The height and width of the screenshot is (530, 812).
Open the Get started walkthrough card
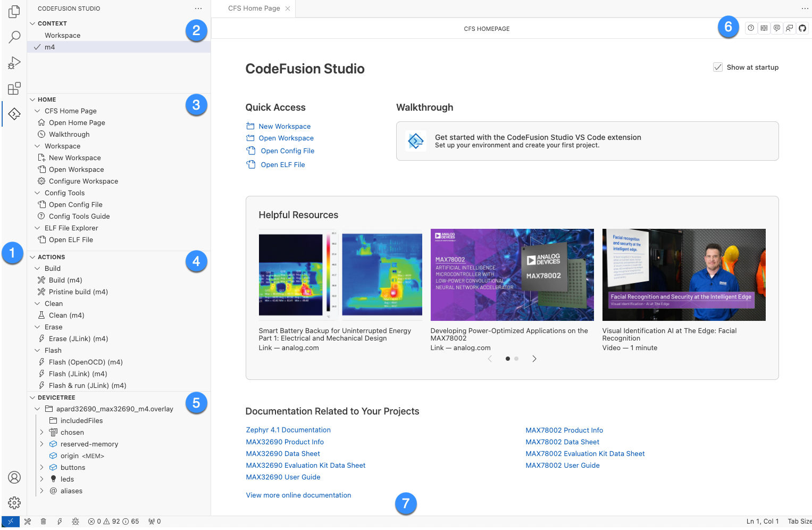[x=587, y=141]
